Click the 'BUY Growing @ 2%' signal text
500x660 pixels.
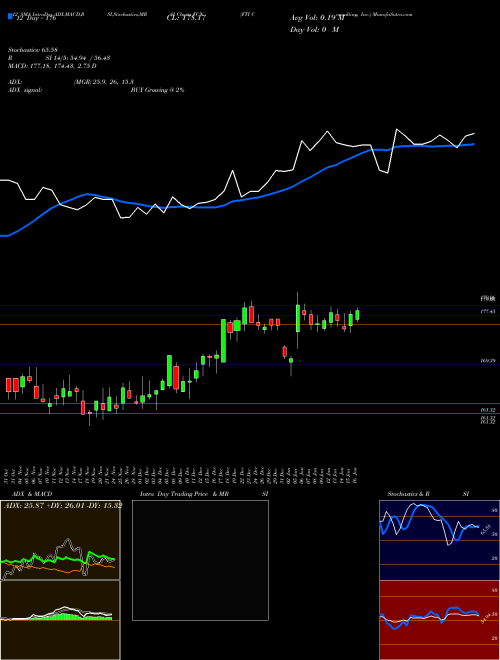click(x=157, y=90)
